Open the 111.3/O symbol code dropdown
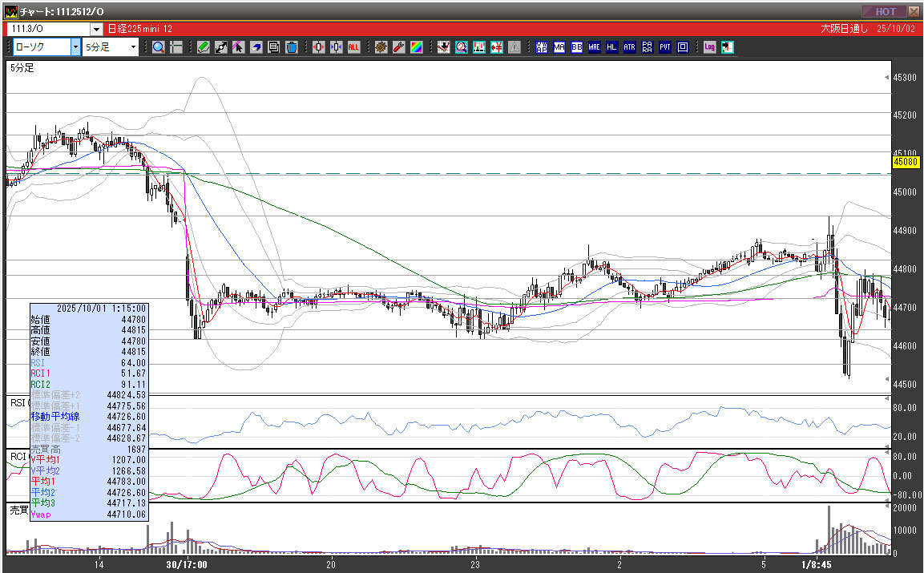Viewport: 924px width, 573px height. click(96, 29)
